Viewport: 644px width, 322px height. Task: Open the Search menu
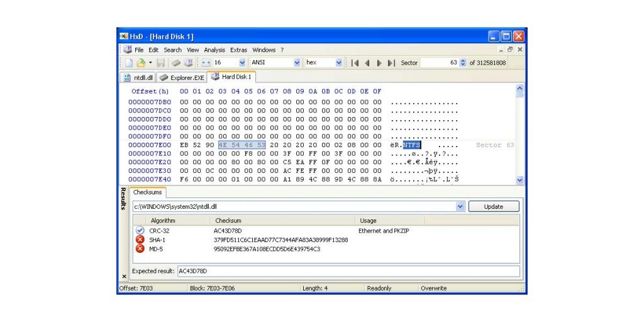click(x=172, y=50)
